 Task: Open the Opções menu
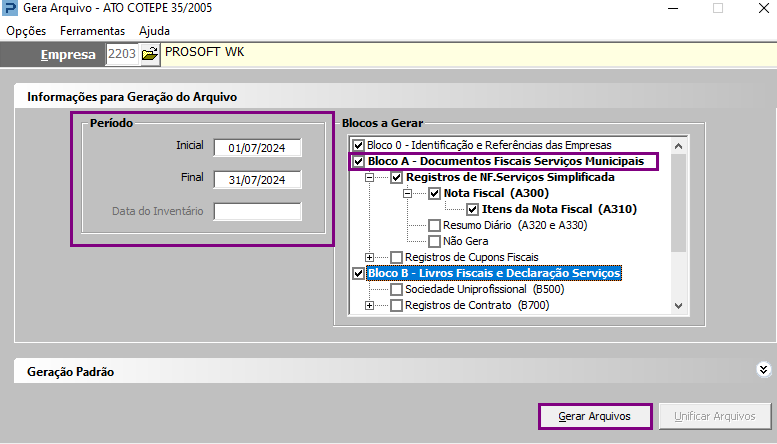(x=26, y=31)
